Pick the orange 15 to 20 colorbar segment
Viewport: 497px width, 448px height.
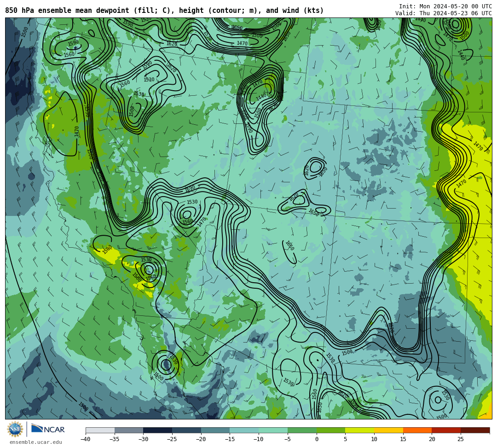pyautogui.click(x=417, y=430)
